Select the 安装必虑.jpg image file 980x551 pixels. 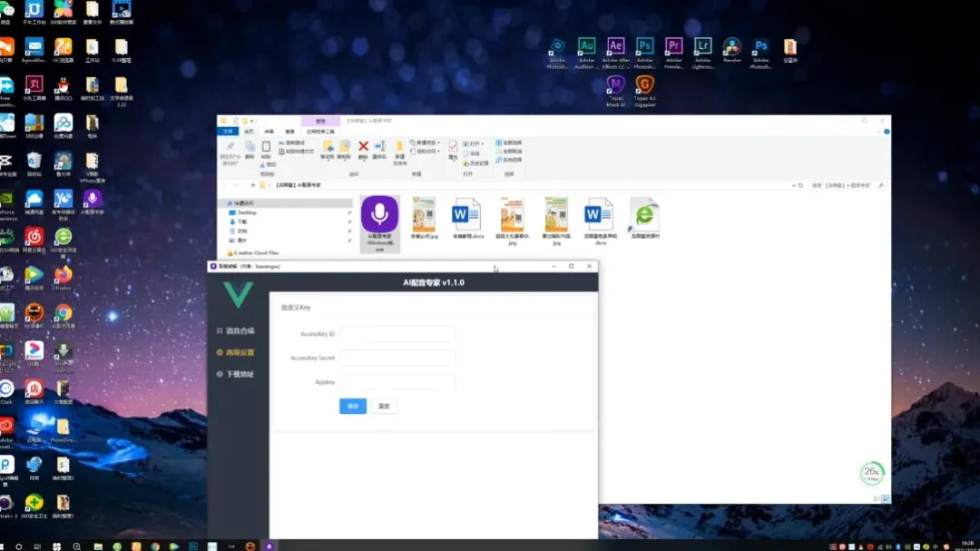tap(424, 218)
